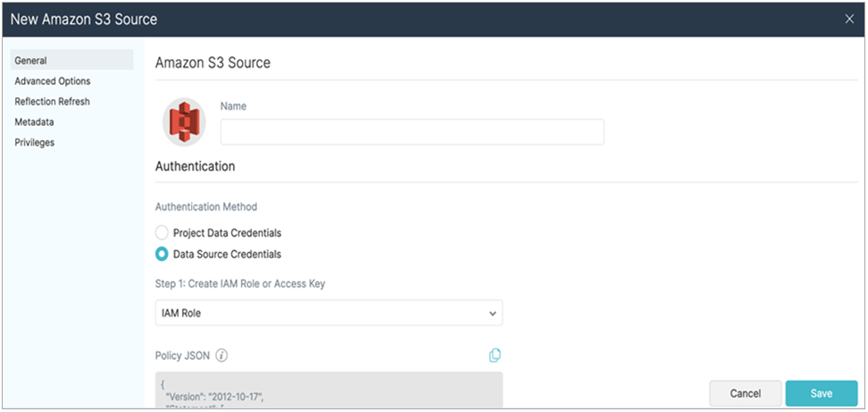Click the "Step 1: Create IAM Role or Access Key" label

click(x=240, y=283)
